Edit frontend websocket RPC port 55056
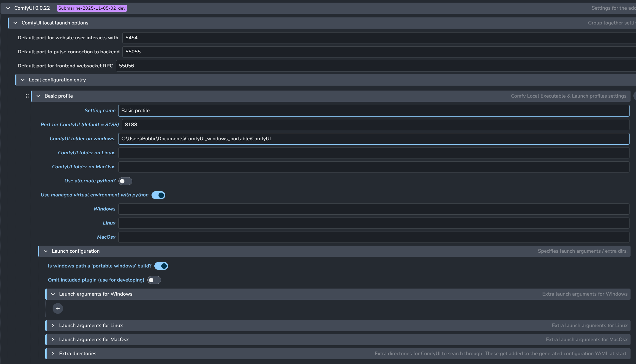Screen dimensions: 636x364 tap(376, 66)
